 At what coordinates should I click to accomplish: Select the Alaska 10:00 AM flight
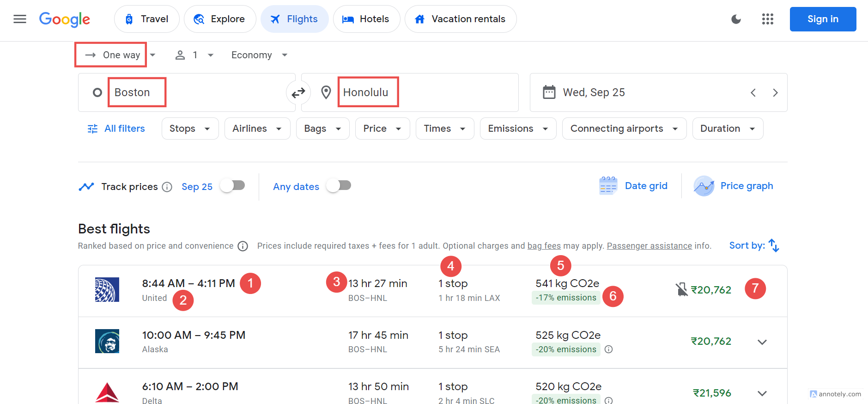pyautogui.click(x=433, y=343)
